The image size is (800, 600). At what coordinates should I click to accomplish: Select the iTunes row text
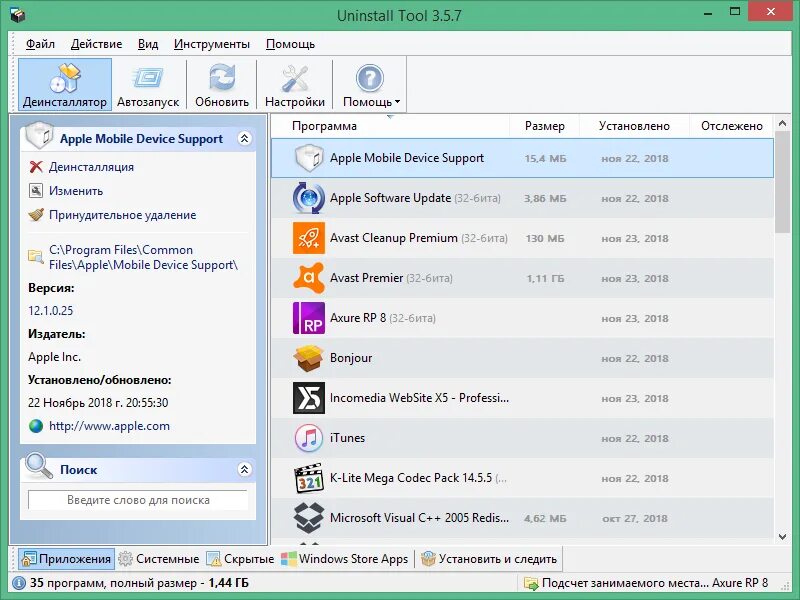[347, 438]
